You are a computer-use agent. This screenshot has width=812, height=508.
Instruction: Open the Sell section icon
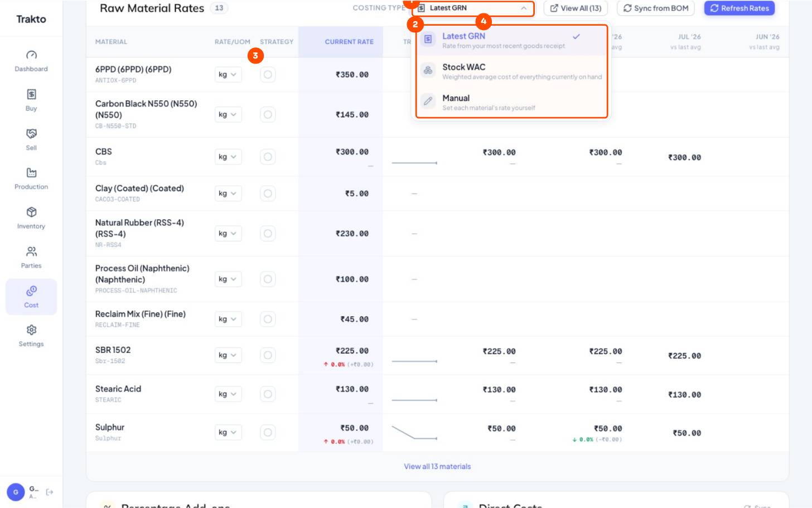31,134
